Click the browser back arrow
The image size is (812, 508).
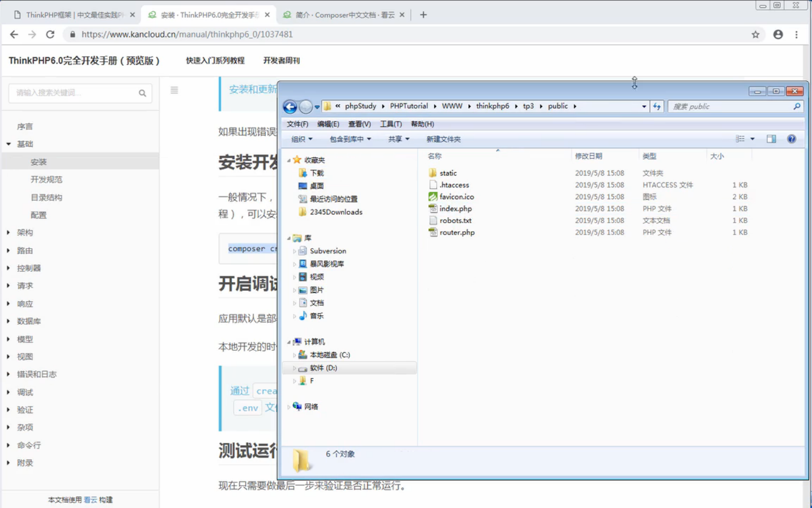pos(14,34)
